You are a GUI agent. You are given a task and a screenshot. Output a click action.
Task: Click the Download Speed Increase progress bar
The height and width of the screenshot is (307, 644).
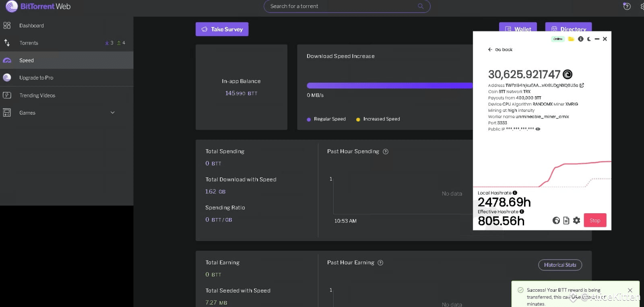click(x=390, y=85)
